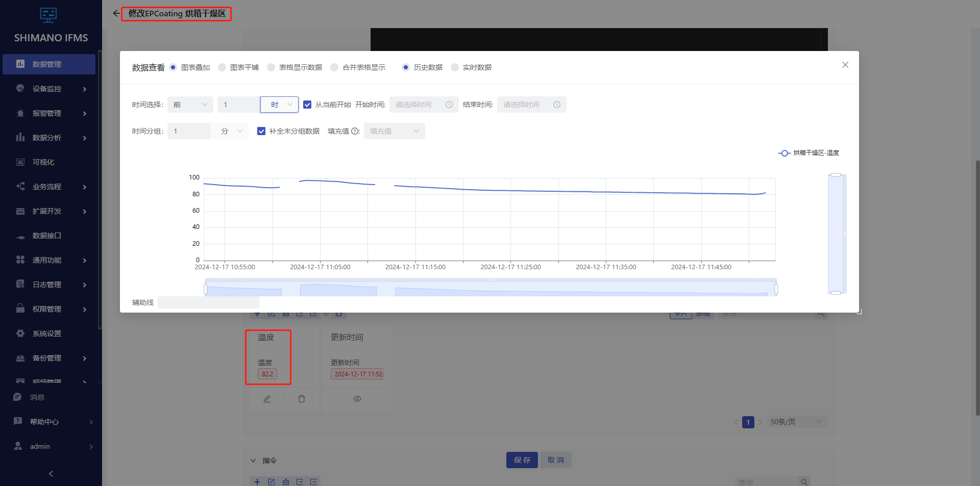
Task: Select the 历史数据 radio option
Action: click(406, 67)
